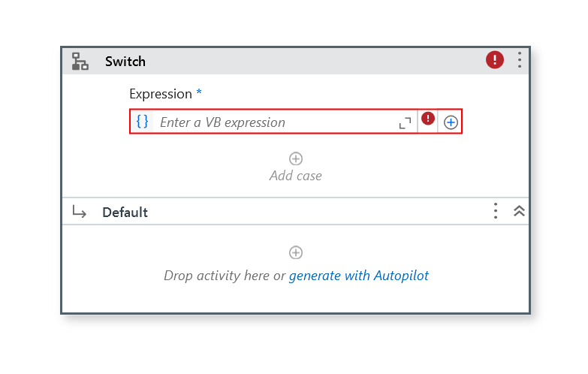Click the blue required asterisk next to Expression
The image size is (588, 374).
click(x=199, y=91)
